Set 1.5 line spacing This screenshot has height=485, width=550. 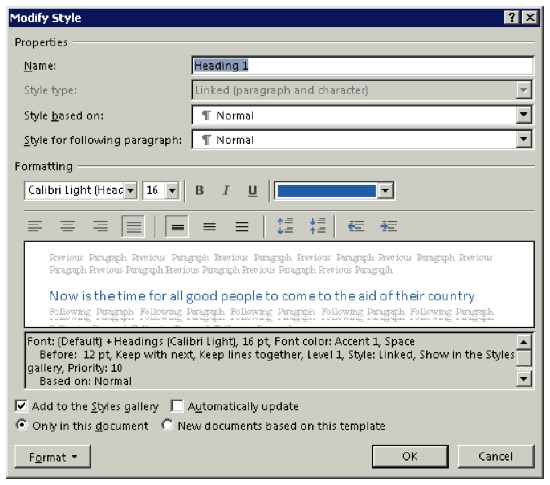(x=209, y=226)
